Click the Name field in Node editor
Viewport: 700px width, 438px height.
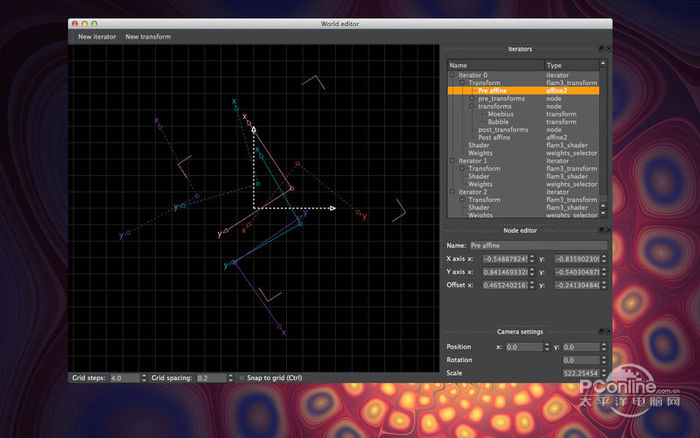pos(538,245)
